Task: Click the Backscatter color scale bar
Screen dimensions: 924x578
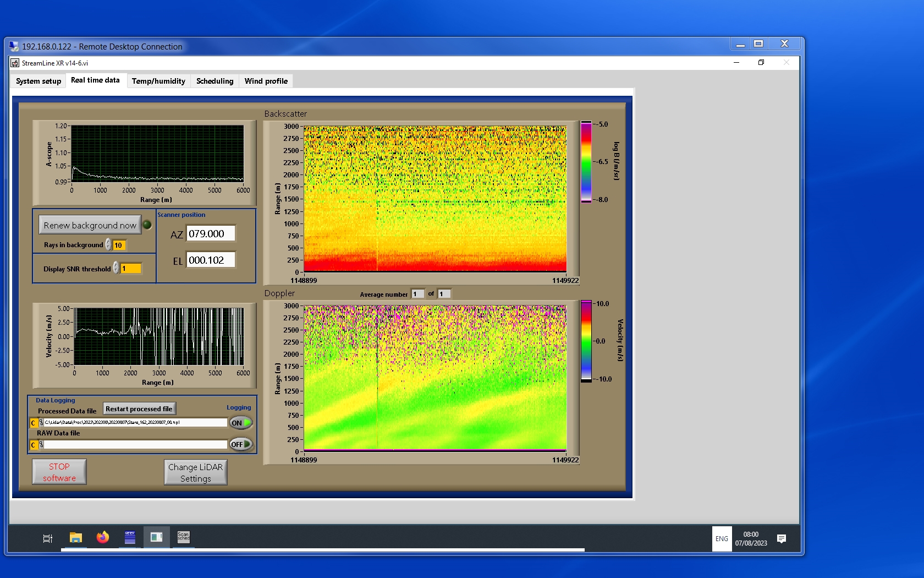Action: (586, 162)
